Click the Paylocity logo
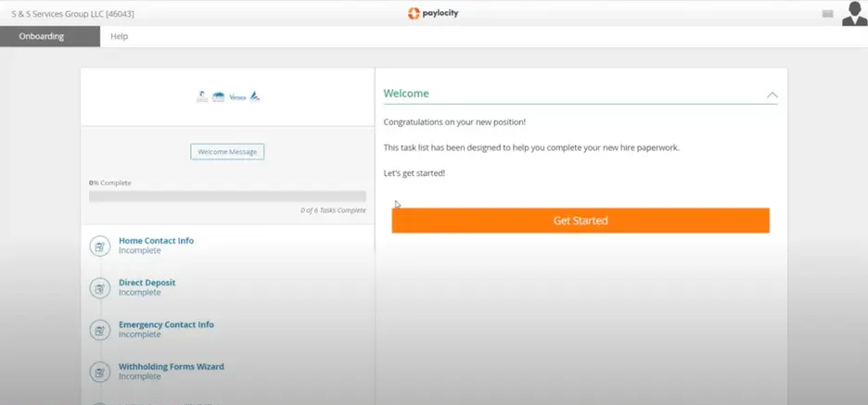Viewport: 868px width, 405px height. [x=433, y=13]
